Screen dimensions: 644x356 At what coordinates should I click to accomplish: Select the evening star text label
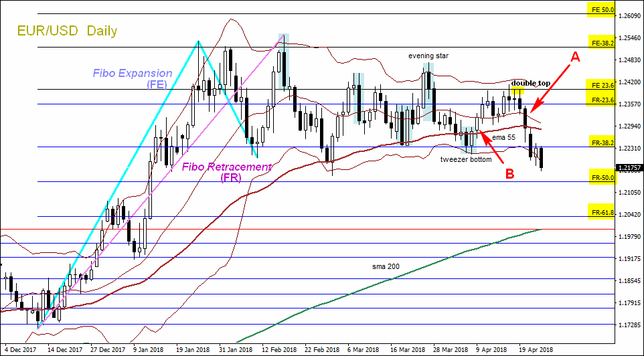428,56
